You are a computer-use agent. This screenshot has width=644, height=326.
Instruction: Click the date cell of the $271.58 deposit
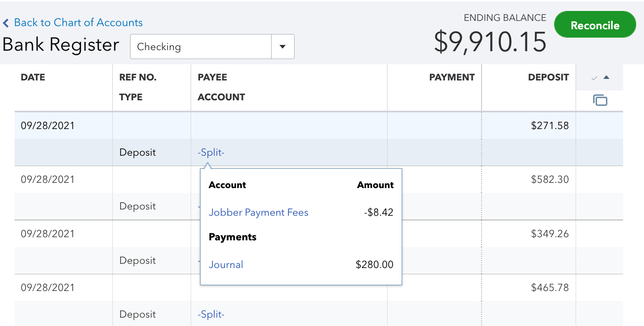click(x=48, y=125)
